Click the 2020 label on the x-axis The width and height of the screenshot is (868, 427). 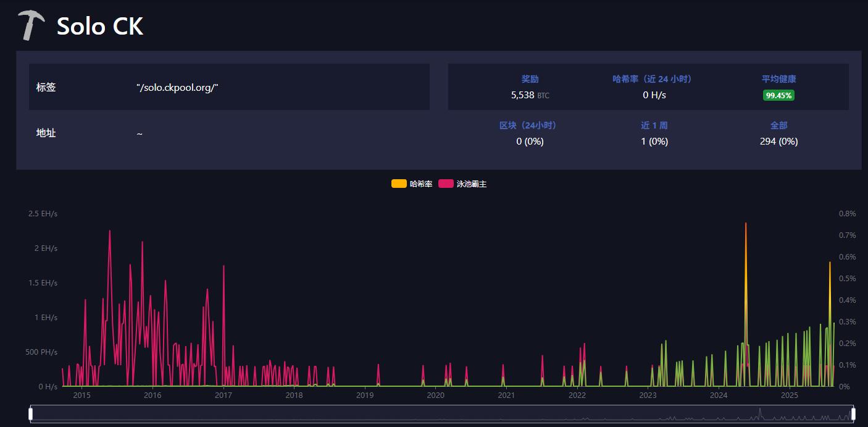coord(436,395)
